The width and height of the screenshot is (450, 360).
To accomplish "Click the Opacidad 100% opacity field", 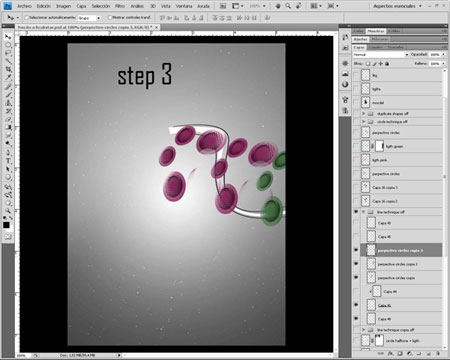I will 435,54.
